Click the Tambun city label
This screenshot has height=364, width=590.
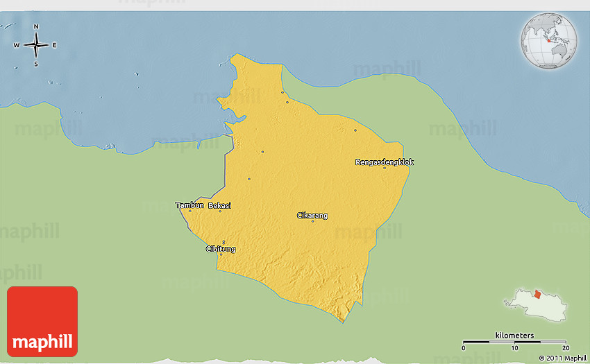coord(189,205)
